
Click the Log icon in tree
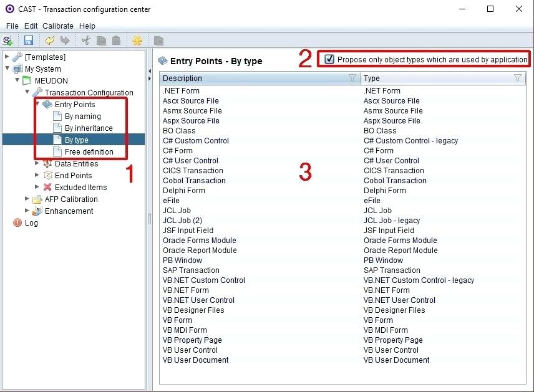click(17, 223)
